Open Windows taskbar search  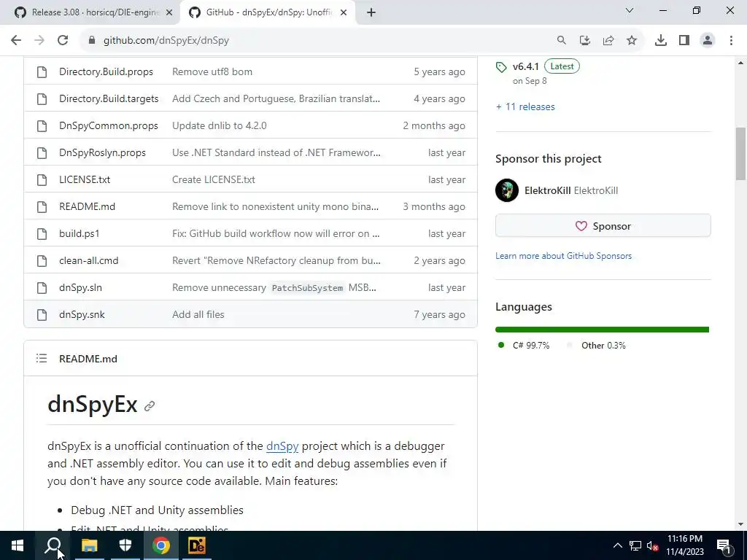[53, 545]
